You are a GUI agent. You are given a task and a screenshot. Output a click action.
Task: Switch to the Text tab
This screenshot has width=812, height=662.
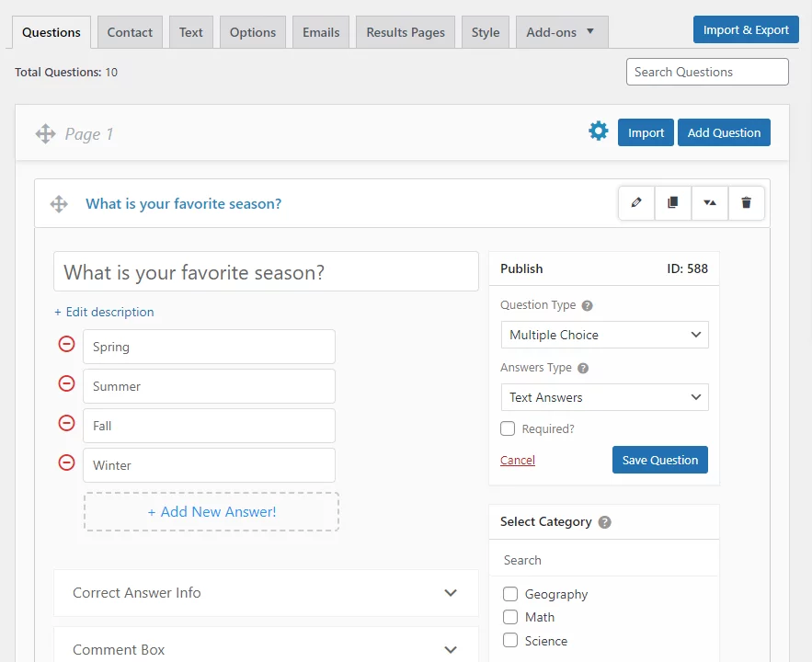(191, 32)
